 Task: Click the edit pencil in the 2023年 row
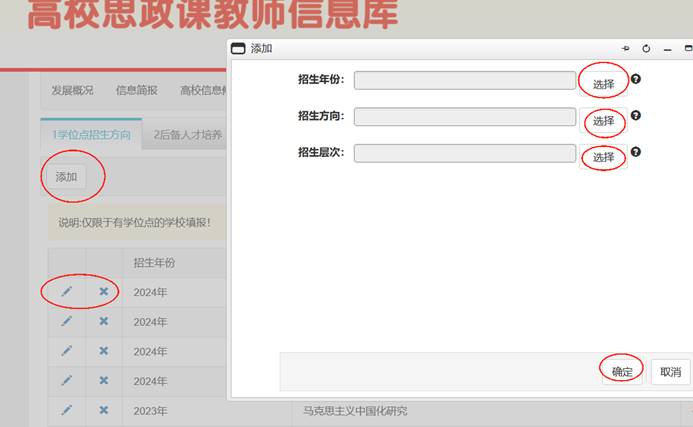[x=67, y=411]
